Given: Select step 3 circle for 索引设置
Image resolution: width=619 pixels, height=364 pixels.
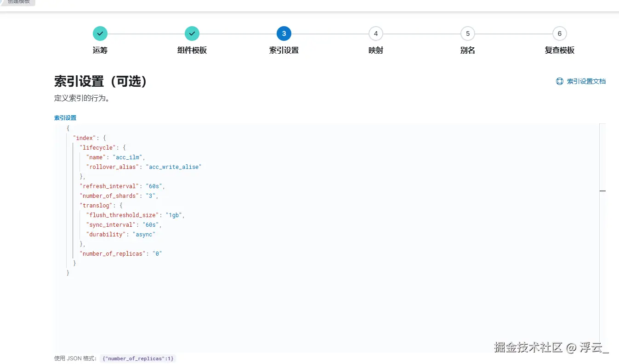Looking at the screenshot, I should [284, 34].
